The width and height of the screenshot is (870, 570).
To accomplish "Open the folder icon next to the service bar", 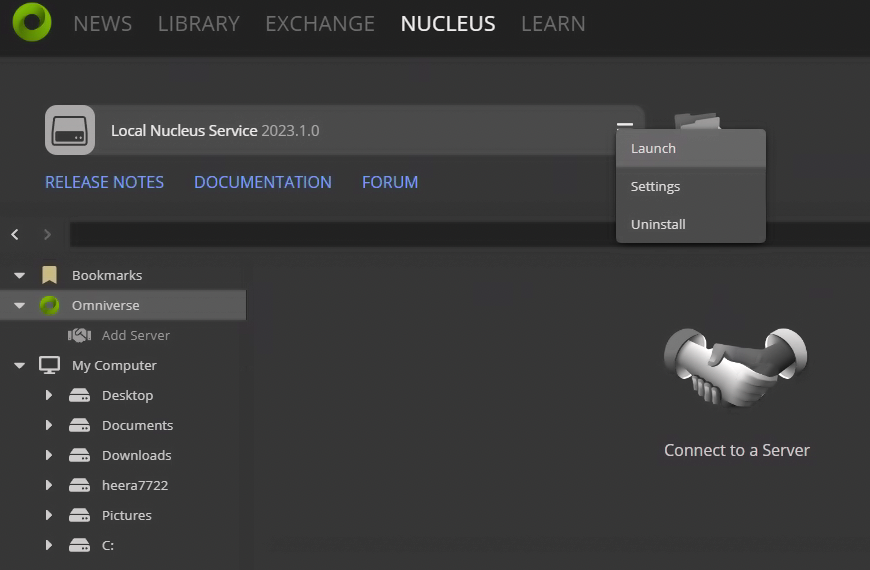I will click(697, 120).
